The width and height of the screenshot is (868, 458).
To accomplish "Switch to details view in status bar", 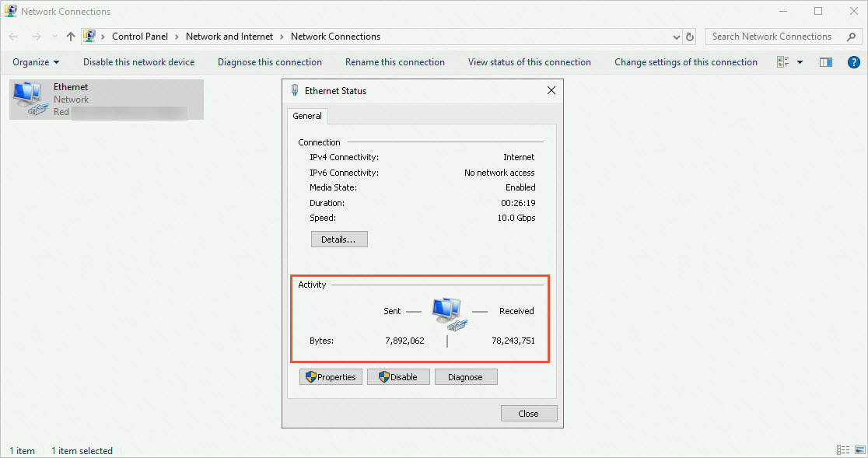I will 842,449.
